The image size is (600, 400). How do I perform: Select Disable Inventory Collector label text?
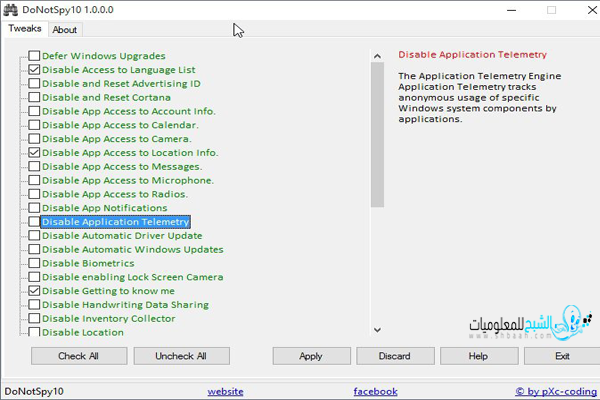click(x=109, y=318)
